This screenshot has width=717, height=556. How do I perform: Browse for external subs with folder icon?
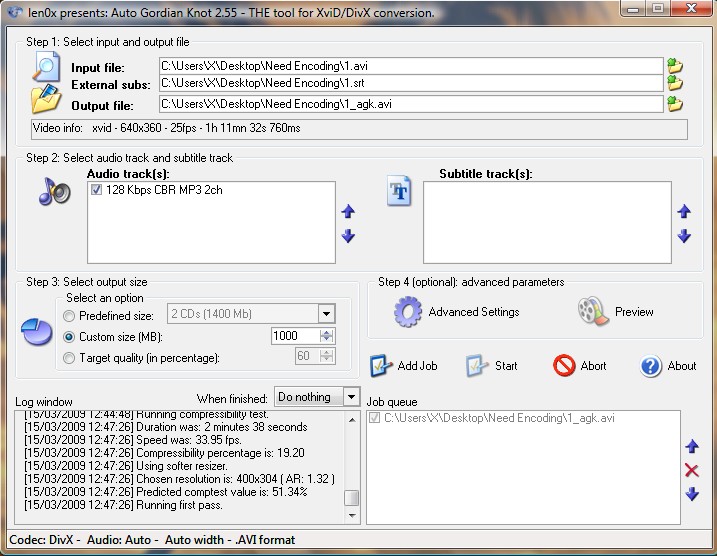(x=675, y=83)
